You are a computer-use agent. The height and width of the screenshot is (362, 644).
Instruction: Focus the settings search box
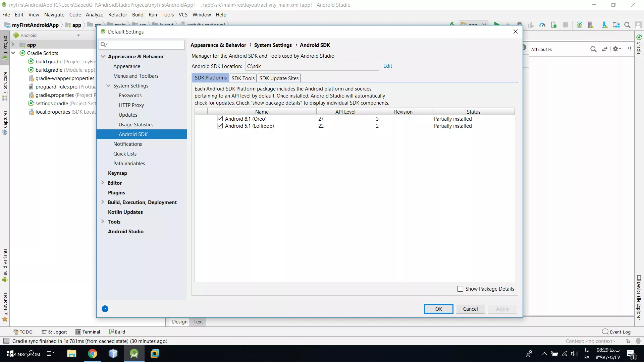(x=142, y=45)
